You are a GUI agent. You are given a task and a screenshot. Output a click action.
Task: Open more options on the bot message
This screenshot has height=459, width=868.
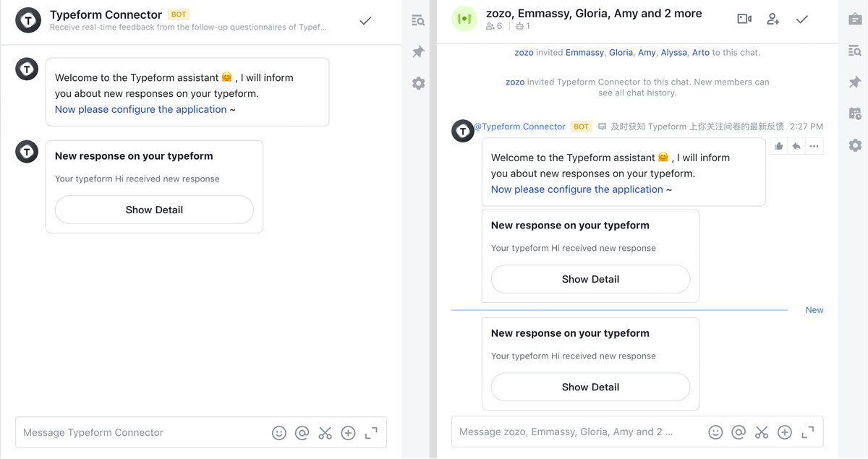click(x=814, y=146)
